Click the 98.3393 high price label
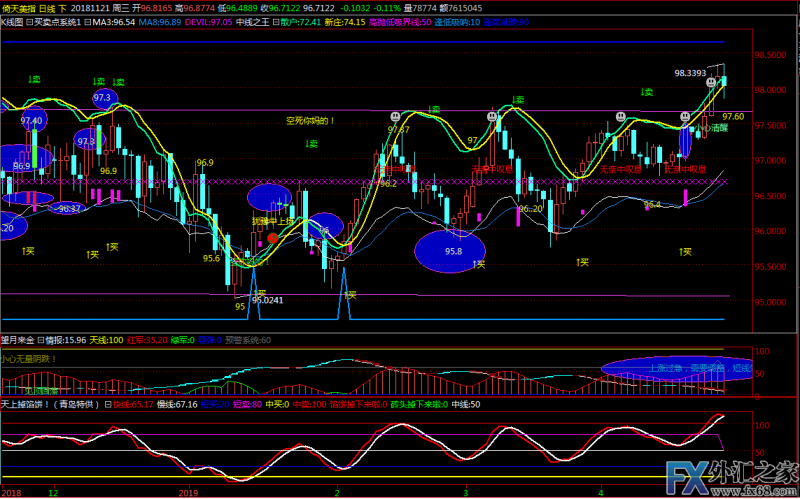 pyautogui.click(x=690, y=73)
